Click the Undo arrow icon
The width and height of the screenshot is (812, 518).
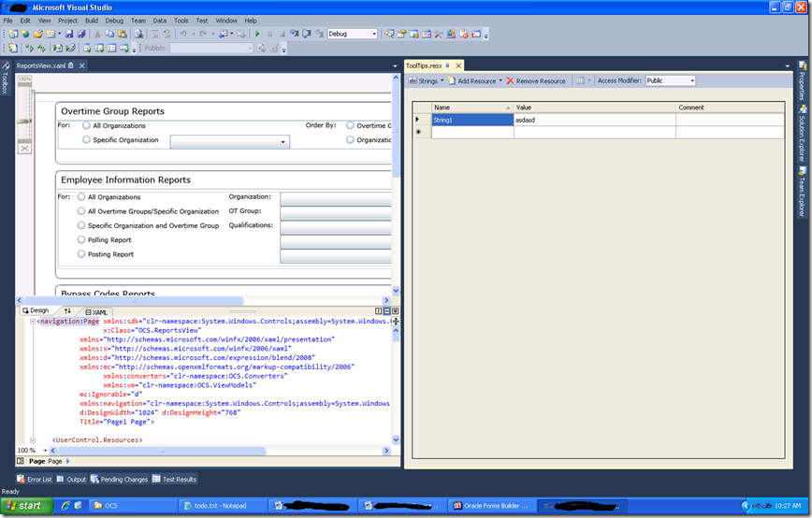pyautogui.click(x=184, y=34)
